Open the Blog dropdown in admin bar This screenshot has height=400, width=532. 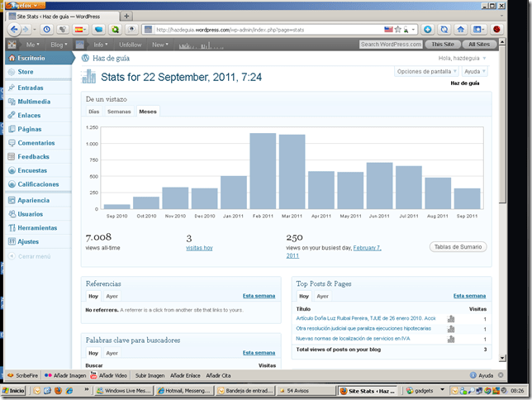point(60,45)
